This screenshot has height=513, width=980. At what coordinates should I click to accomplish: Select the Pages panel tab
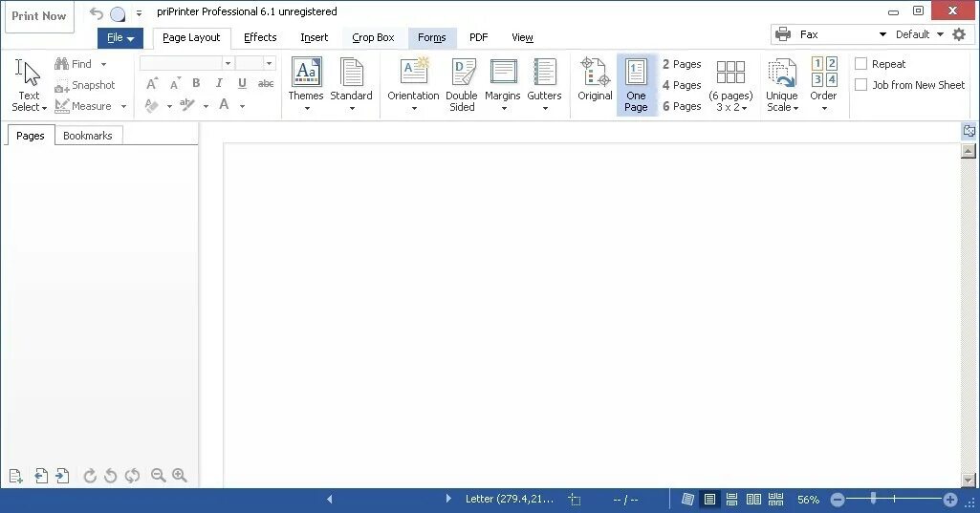tap(30, 136)
